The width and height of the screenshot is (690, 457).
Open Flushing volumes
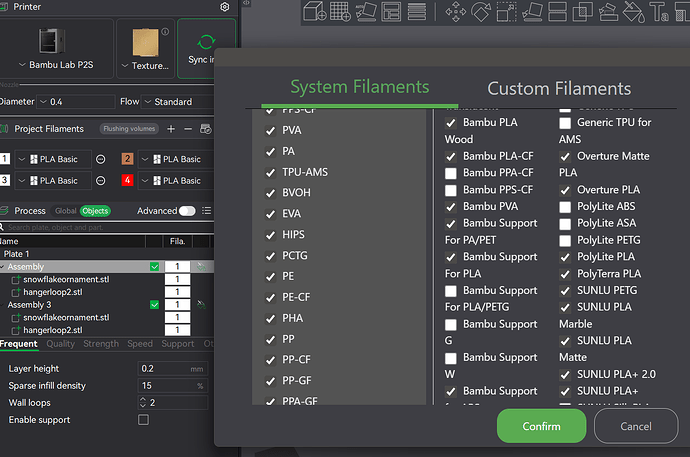pos(129,129)
